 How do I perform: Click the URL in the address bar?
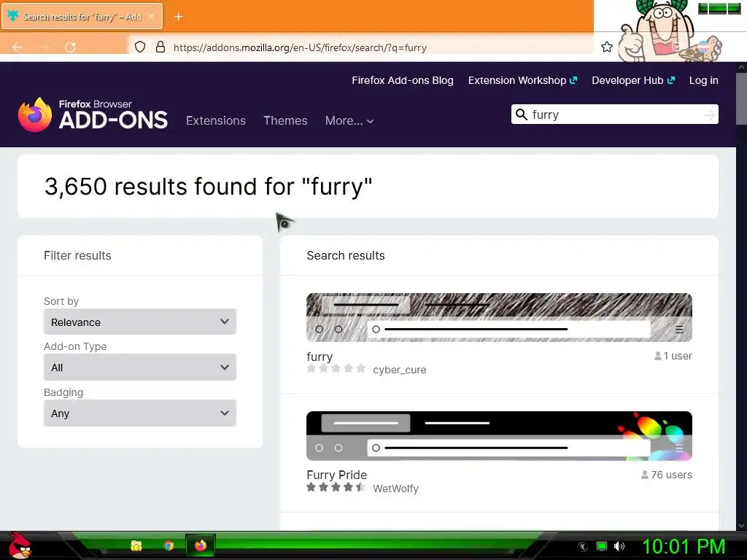pyautogui.click(x=300, y=47)
